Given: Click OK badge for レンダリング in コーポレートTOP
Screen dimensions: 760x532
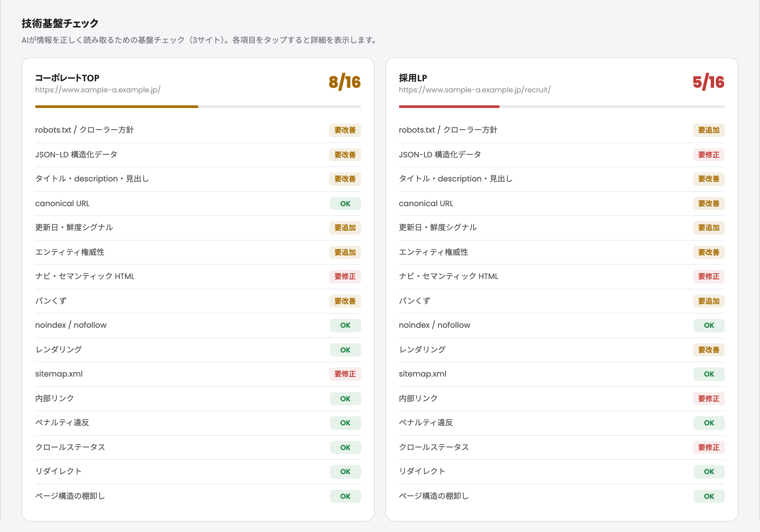Looking at the screenshot, I should click(345, 350).
